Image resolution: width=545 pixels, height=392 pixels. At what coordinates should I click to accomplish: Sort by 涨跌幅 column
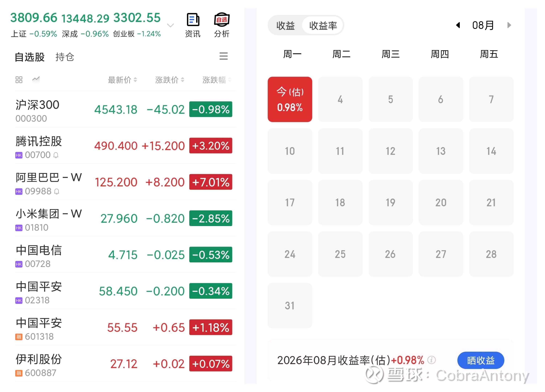click(x=217, y=80)
